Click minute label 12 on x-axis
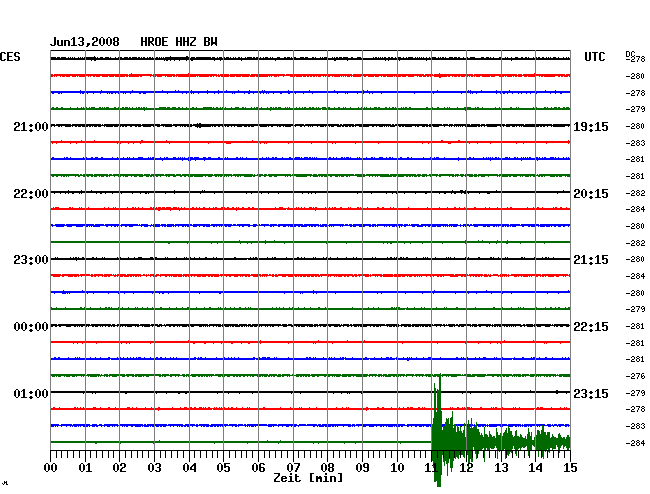The height and width of the screenshot is (494, 650). pos(466,467)
